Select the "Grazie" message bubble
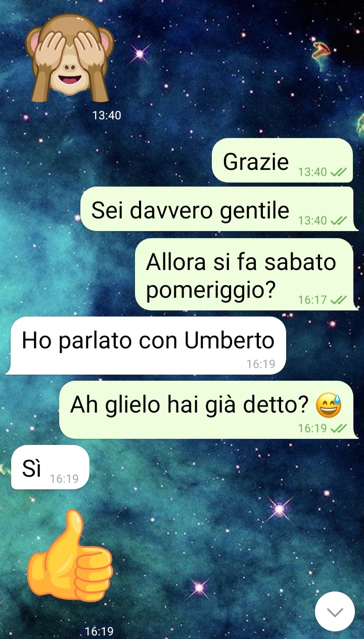This screenshot has height=639, width=364. tap(282, 160)
